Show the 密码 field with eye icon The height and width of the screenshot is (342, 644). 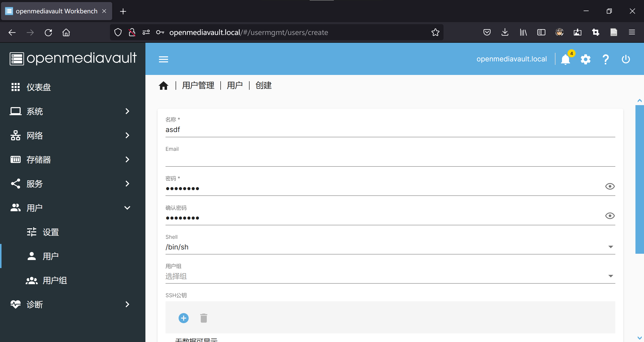[x=610, y=186]
